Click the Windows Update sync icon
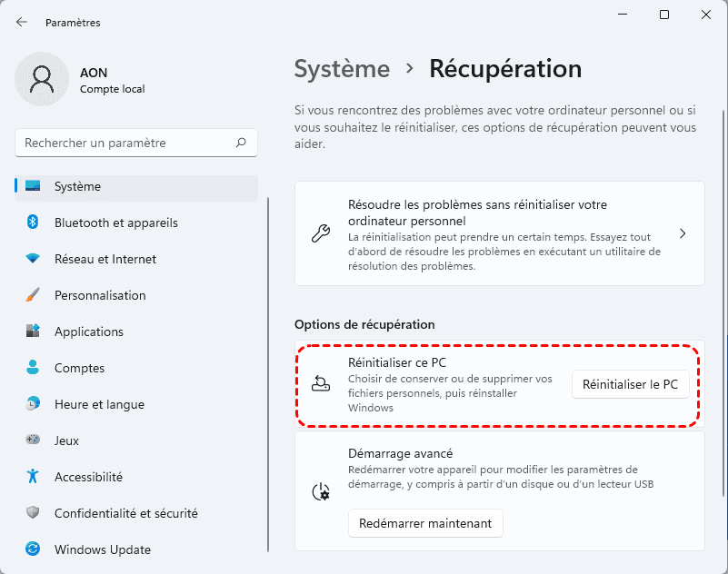The image size is (728, 574). coord(33,549)
